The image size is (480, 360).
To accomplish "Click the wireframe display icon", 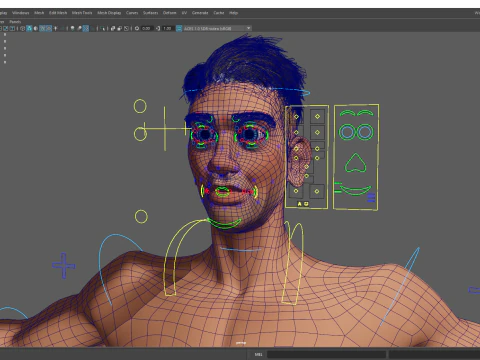I will coord(22,28).
